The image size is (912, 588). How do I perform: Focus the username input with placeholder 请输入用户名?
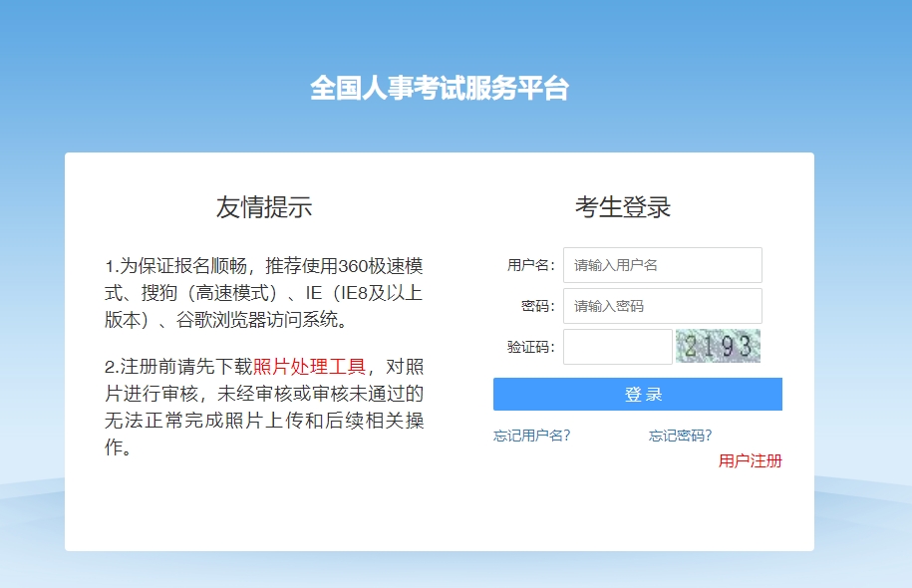coord(663,264)
